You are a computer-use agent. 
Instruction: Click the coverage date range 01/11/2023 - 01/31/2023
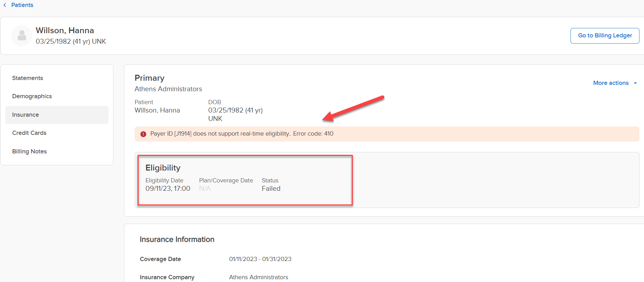click(x=260, y=259)
